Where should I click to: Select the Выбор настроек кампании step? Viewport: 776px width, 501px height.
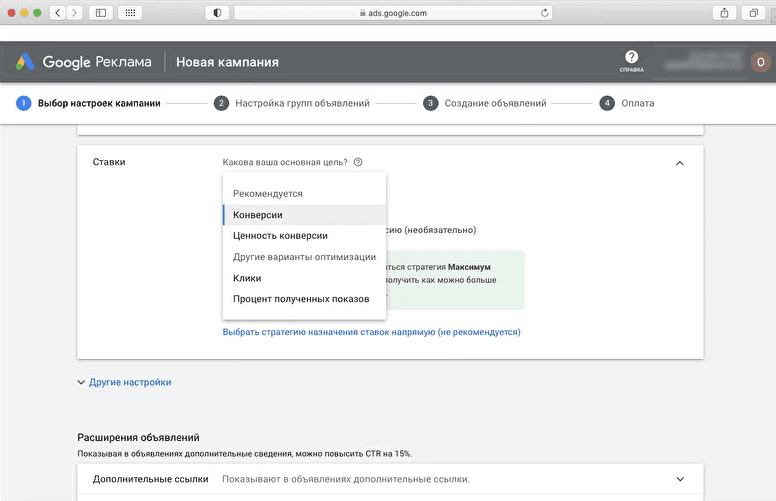[99, 103]
